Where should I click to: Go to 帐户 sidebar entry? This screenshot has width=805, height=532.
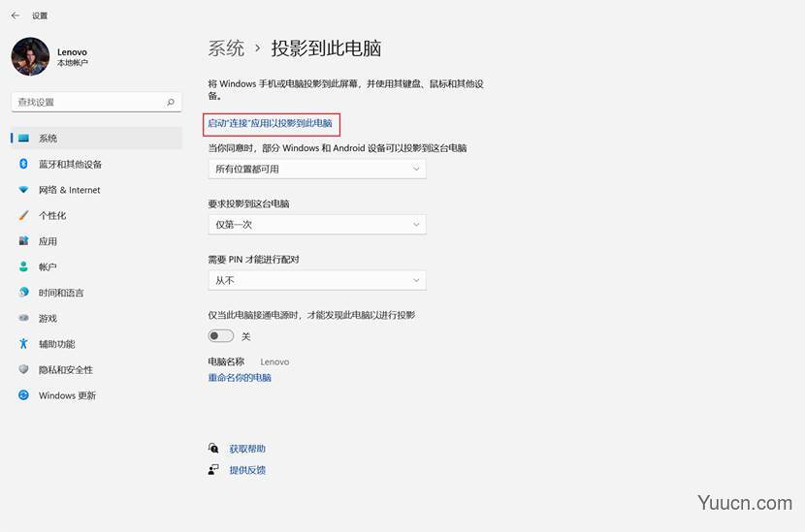click(96, 266)
